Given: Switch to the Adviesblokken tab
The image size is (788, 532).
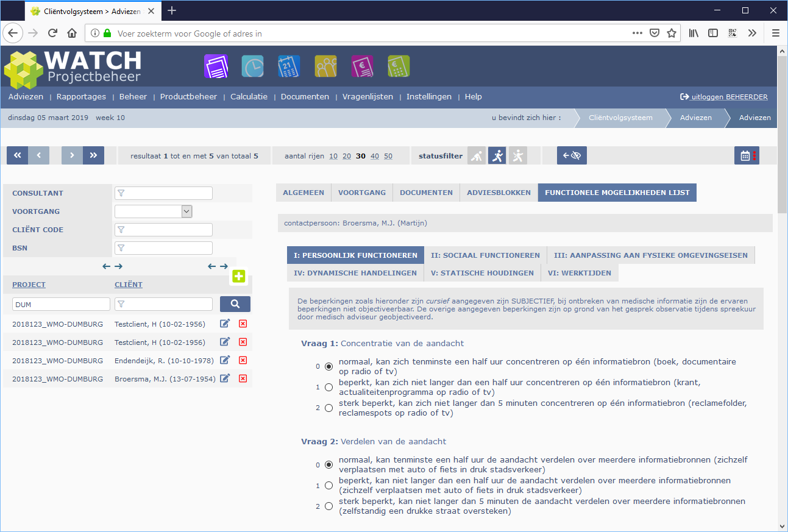Looking at the screenshot, I should point(499,192).
